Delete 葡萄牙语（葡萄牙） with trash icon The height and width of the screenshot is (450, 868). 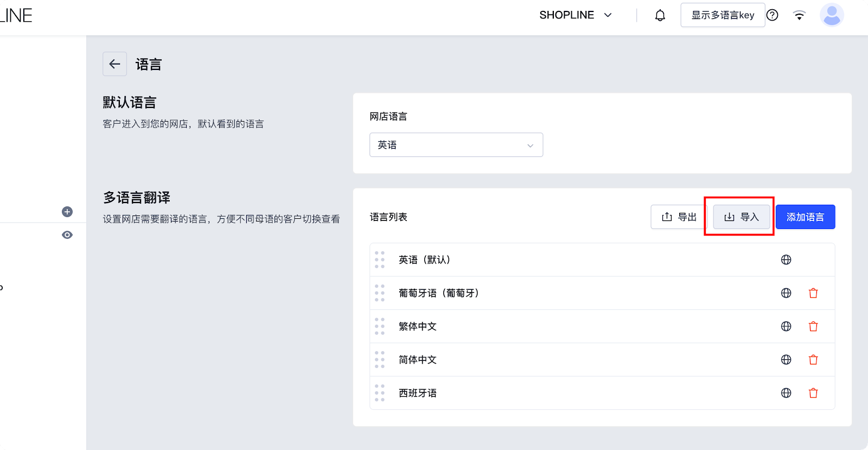[813, 293]
